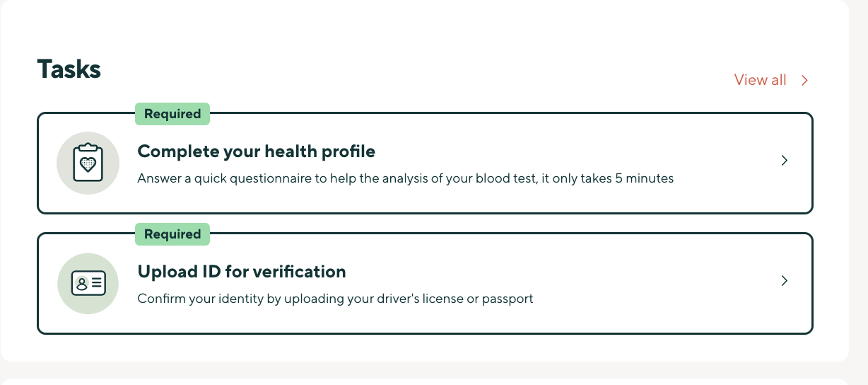Click the heart symbol inside the clipboard icon
The width and height of the screenshot is (868, 385).
[x=88, y=166]
